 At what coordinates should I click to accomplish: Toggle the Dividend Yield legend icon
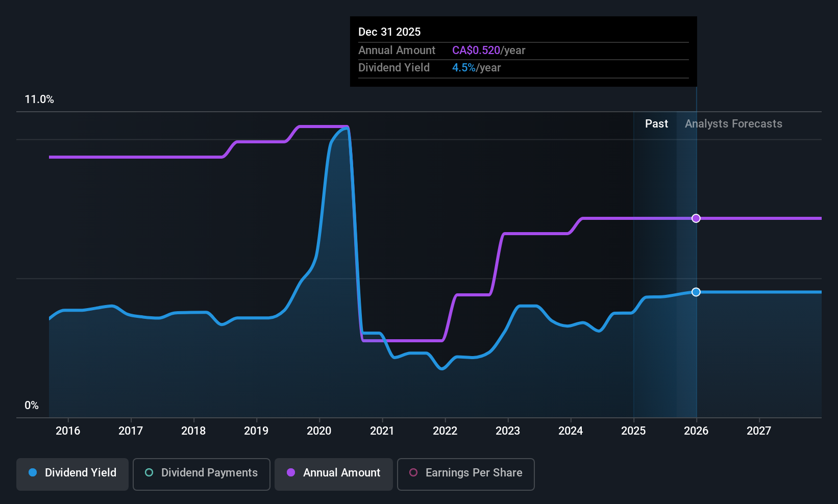point(32,473)
